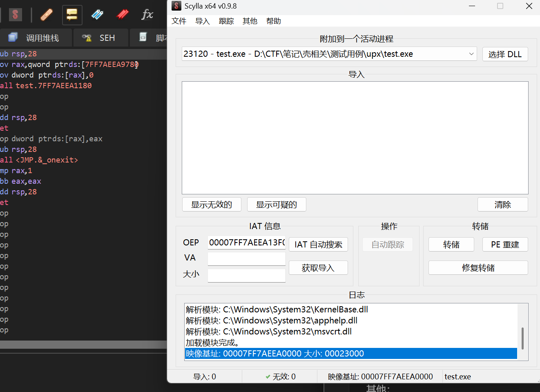Click the PE 重建 button
540x392 pixels.
pos(505,245)
